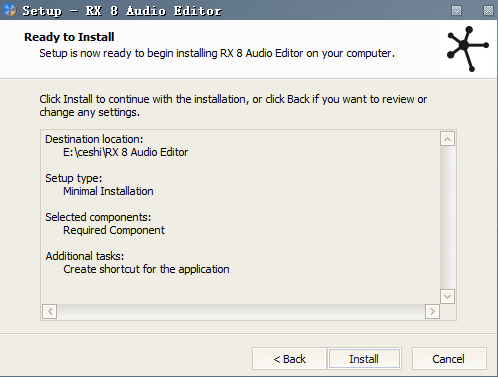This screenshot has width=498, height=377.
Task: Click the Ready to Install heading
Action: click(69, 37)
